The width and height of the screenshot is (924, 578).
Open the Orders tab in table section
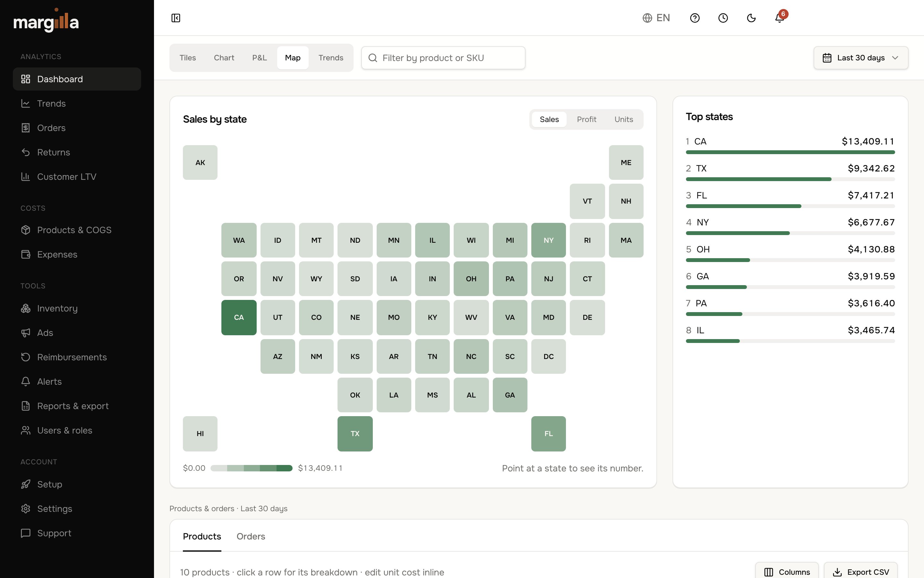[251, 536]
